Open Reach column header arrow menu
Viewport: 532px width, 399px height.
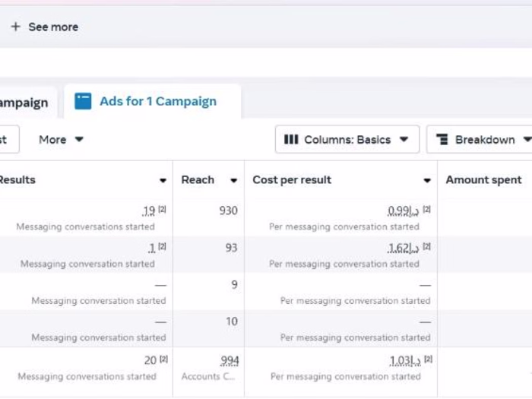point(234,181)
